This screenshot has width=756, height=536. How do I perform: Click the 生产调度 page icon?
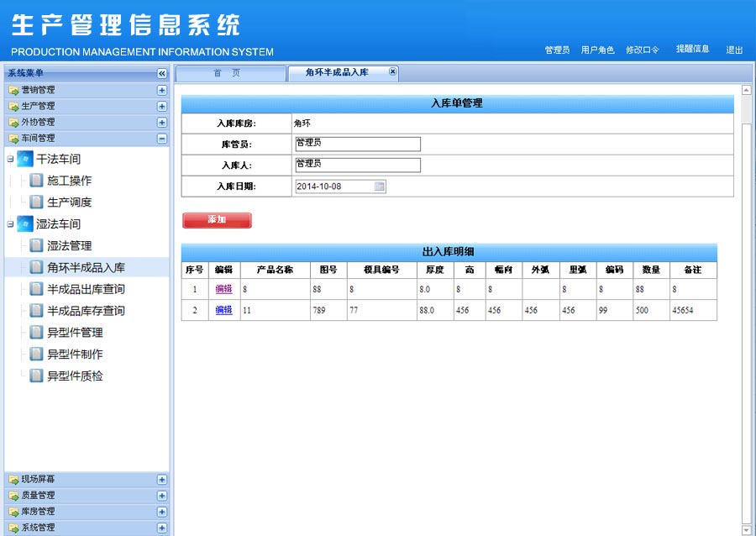click(x=36, y=202)
